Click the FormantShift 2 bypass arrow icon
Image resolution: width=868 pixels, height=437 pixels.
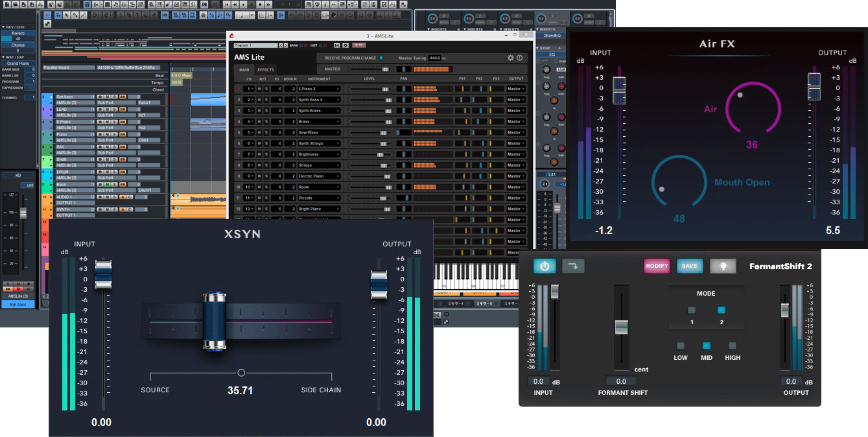pos(572,266)
